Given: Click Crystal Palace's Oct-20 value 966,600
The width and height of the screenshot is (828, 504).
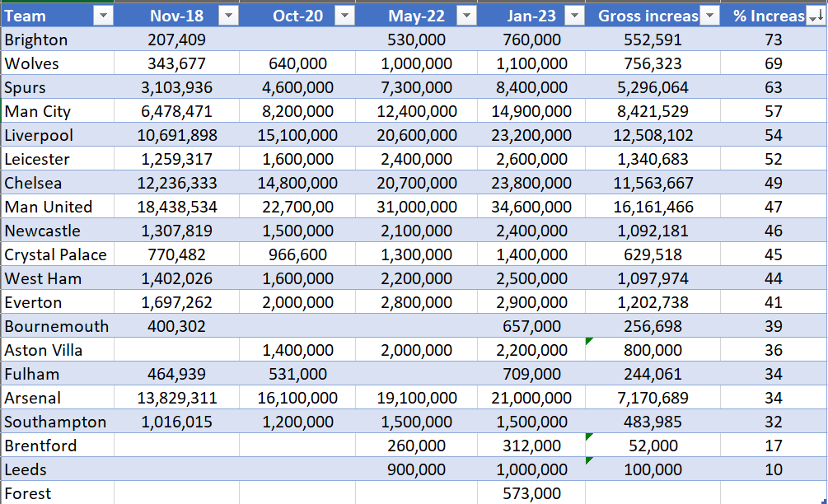Looking at the screenshot, I should [x=297, y=254].
